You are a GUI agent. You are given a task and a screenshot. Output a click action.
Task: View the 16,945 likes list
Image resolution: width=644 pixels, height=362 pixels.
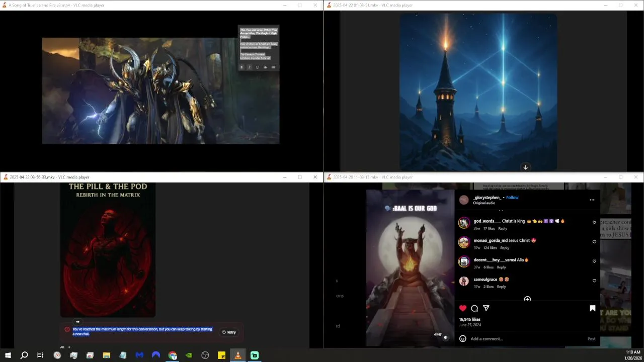[470, 319]
